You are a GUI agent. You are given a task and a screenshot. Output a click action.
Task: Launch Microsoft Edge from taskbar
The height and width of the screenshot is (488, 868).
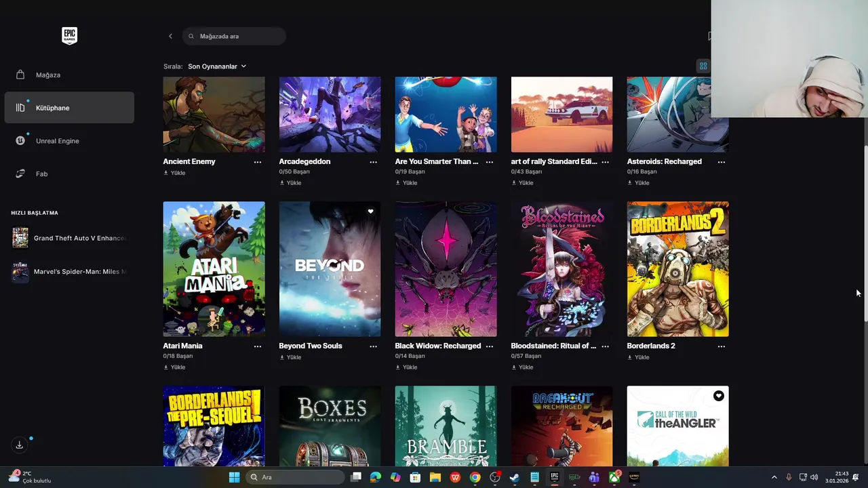point(376,477)
